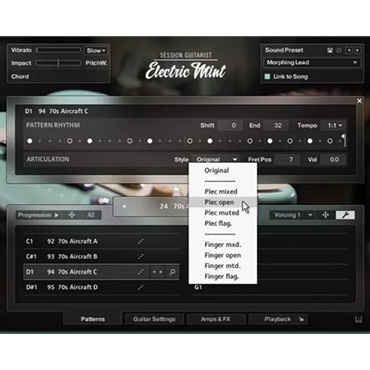The height and width of the screenshot is (370, 370).
Task: Open the Progression menu button
Action: [x=39, y=215]
